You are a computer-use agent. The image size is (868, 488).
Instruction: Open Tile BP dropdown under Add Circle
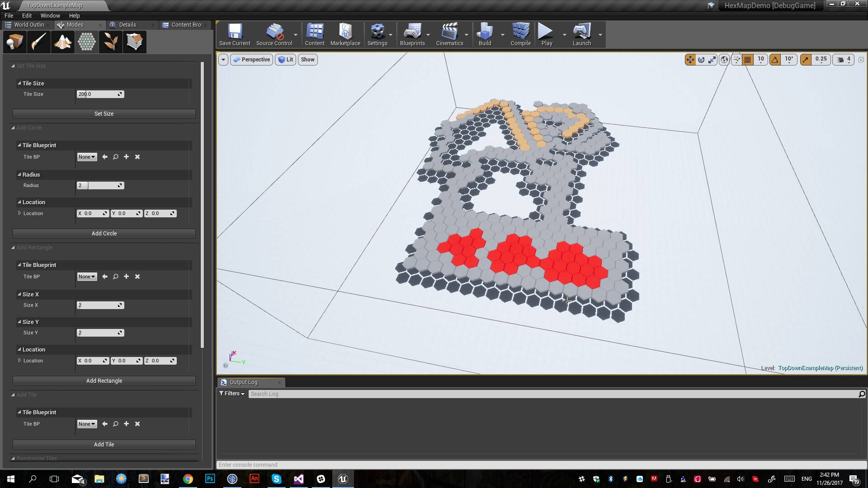[87, 157]
